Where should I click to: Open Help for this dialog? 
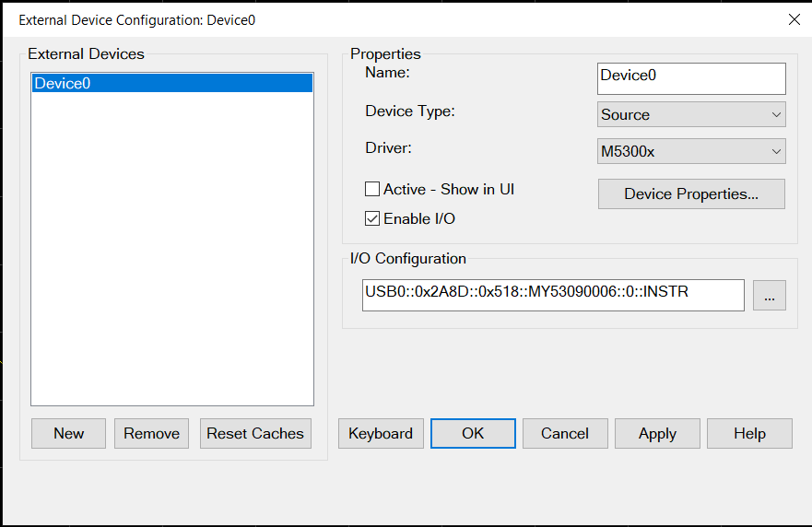[x=749, y=434]
